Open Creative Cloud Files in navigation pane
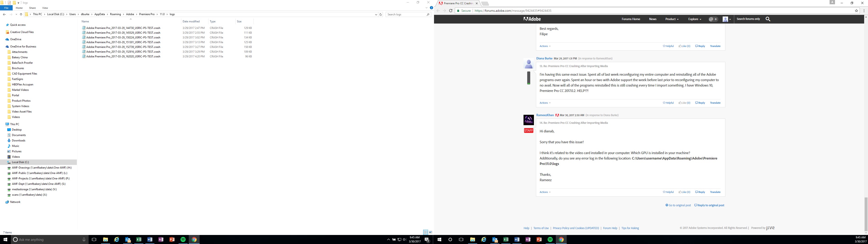The width and height of the screenshot is (868, 244). (22, 32)
